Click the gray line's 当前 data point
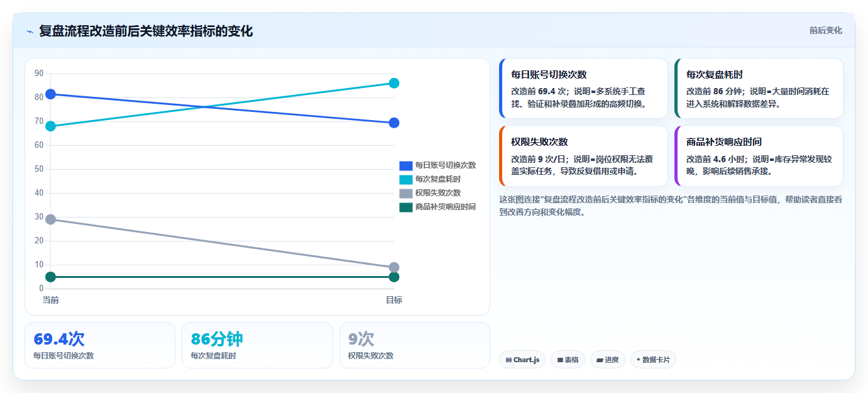Screen dimensions: 868x393 coord(51,219)
